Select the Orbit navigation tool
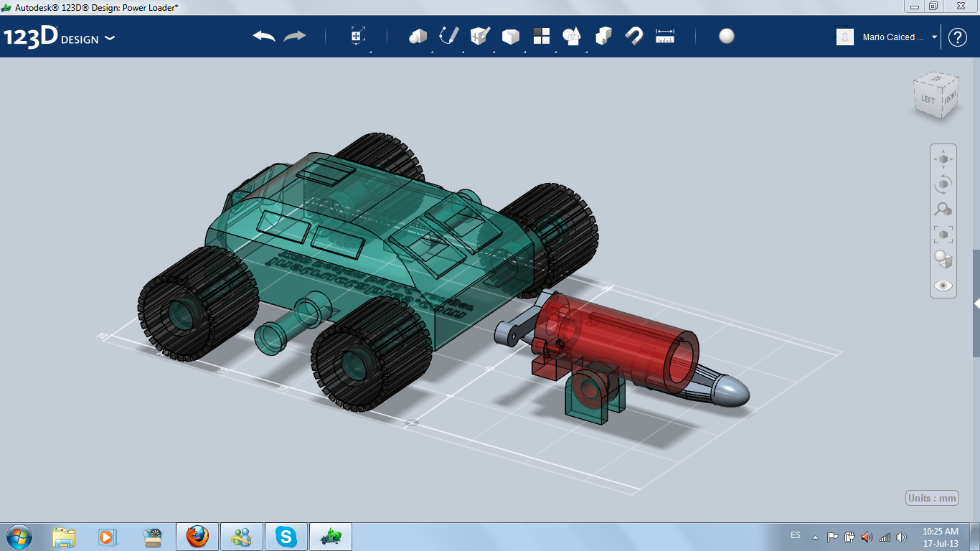This screenshot has height=551, width=980. tap(943, 184)
